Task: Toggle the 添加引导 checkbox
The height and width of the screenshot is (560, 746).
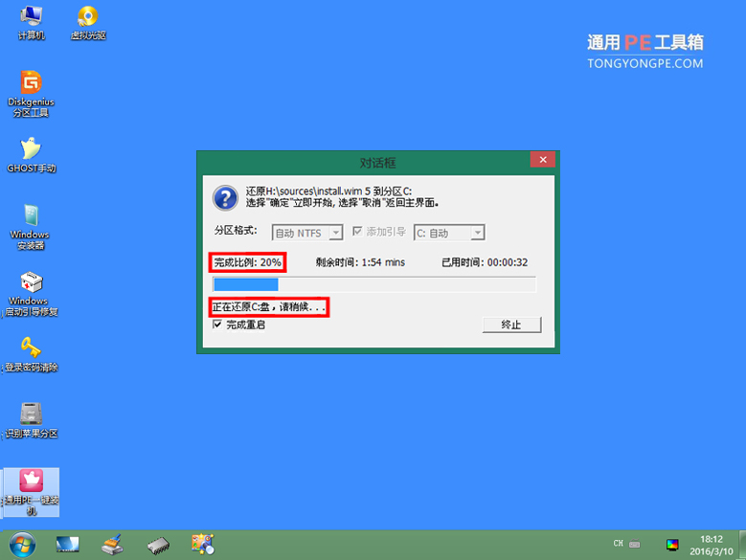Action: coord(357,231)
